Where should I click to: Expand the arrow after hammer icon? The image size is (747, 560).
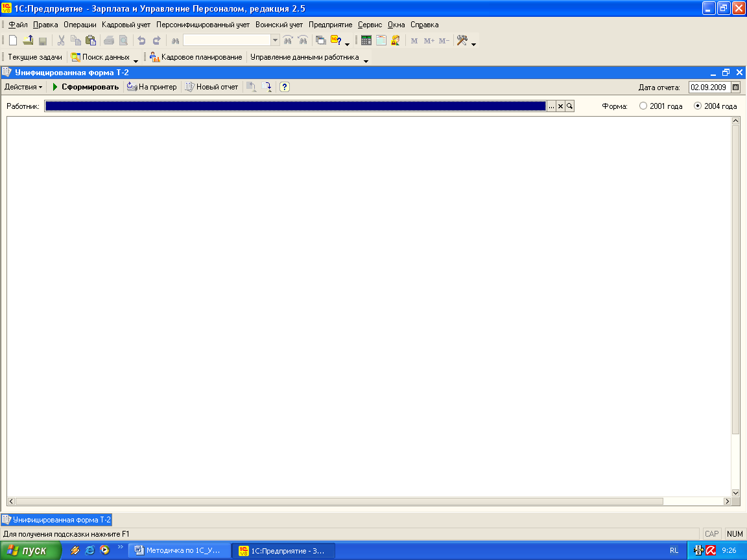pyautogui.click(x=473, y=44)
